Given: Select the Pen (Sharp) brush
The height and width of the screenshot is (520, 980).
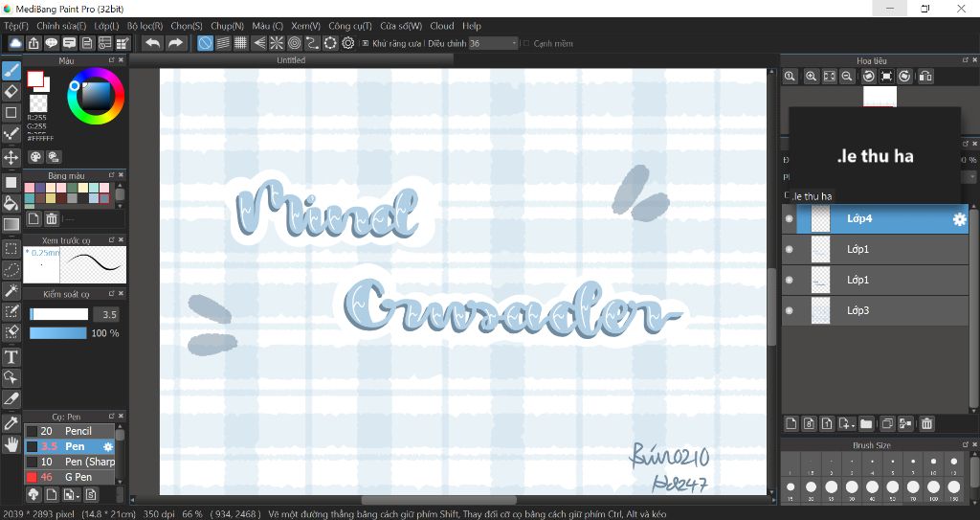Looking at the screenshot, I should (x=69, y=462).
